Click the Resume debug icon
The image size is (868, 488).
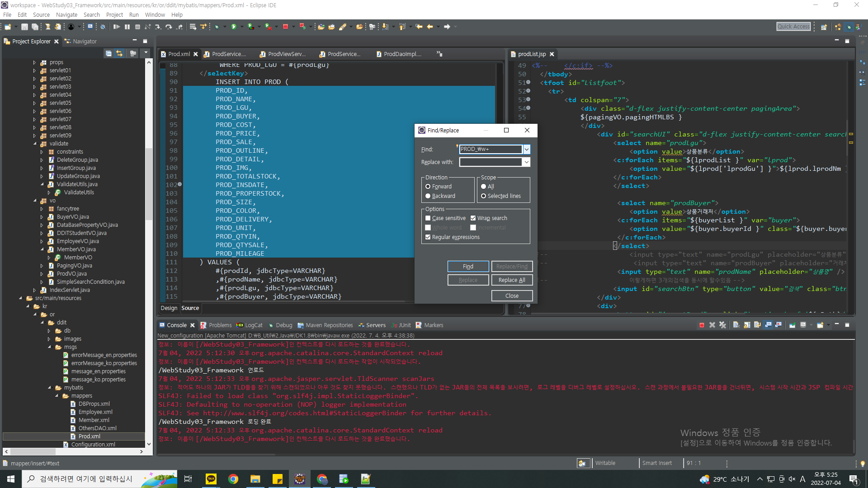117,27
